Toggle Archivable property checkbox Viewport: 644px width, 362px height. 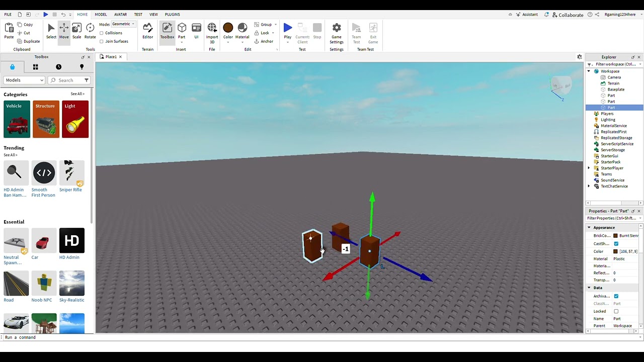coord(616,296)
